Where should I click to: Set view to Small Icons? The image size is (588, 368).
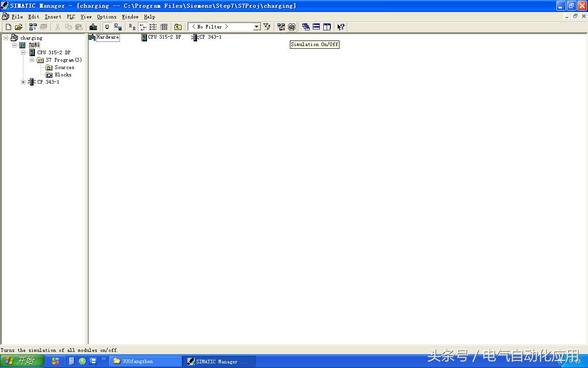coord(143,27)
